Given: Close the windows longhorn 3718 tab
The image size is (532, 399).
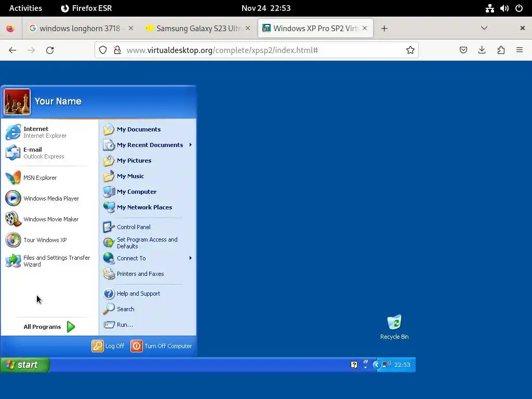Looking at the screenshot, I should tap(131, 28).
